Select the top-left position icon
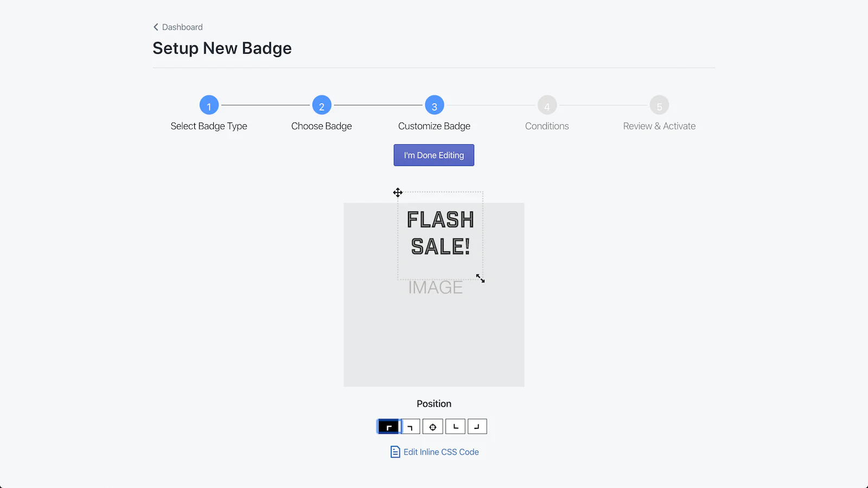This screenshot has width=868, height=488. click(388, 427)
